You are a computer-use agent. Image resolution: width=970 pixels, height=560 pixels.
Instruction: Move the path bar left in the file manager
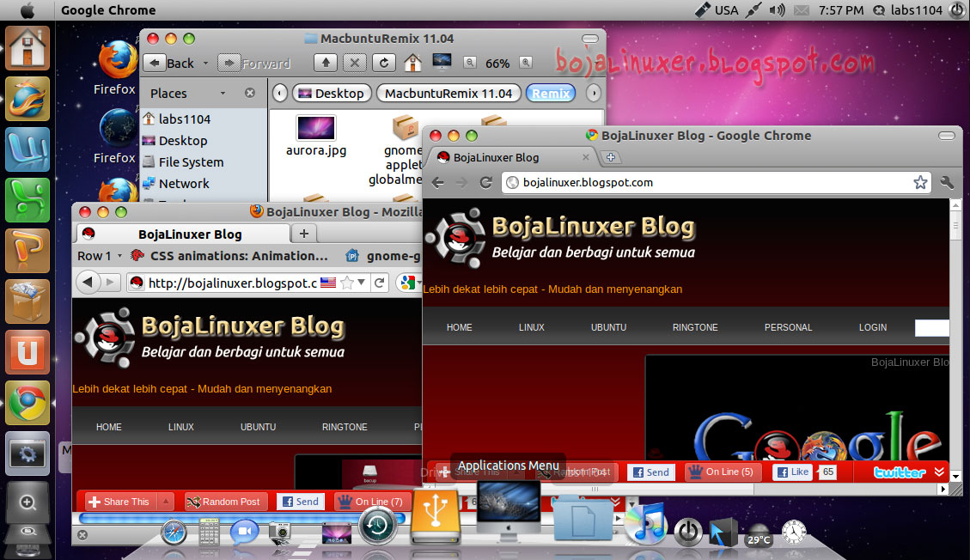click(279, 94)
